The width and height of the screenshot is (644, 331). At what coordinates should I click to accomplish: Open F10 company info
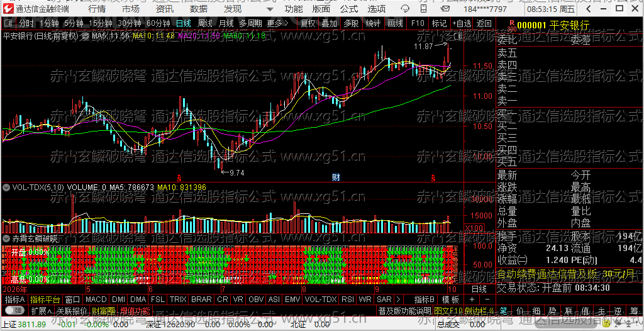418,24
